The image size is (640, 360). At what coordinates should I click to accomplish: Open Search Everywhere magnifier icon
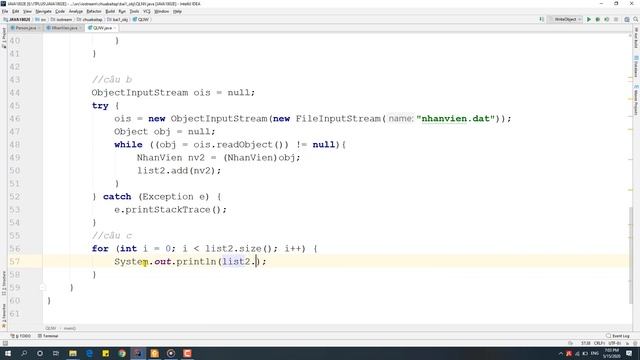coord(636,19)
